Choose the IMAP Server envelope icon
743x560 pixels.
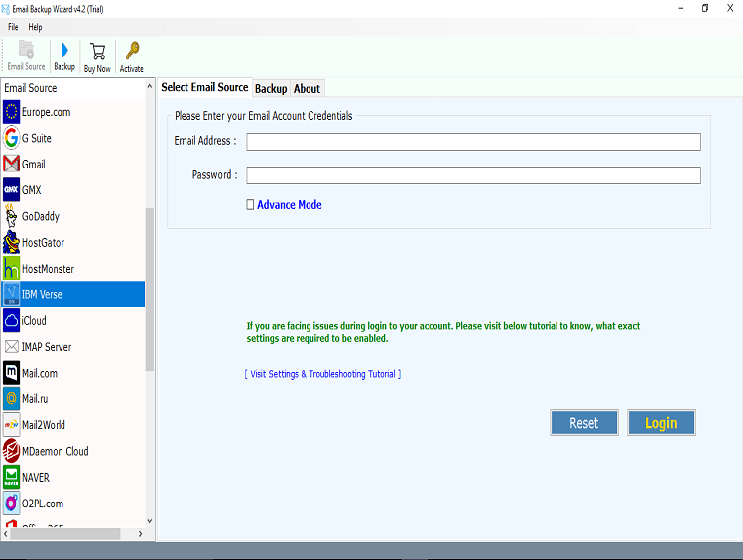coord(11,347)
